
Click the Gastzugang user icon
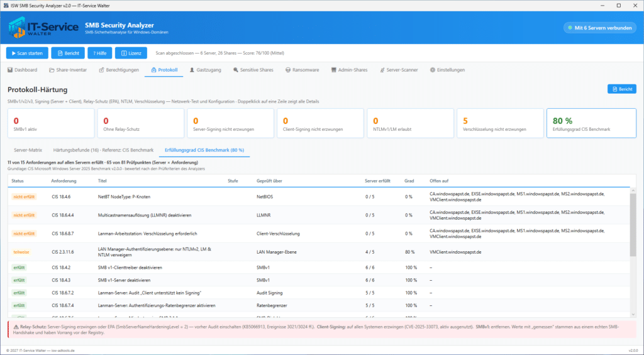coord(192,70)
